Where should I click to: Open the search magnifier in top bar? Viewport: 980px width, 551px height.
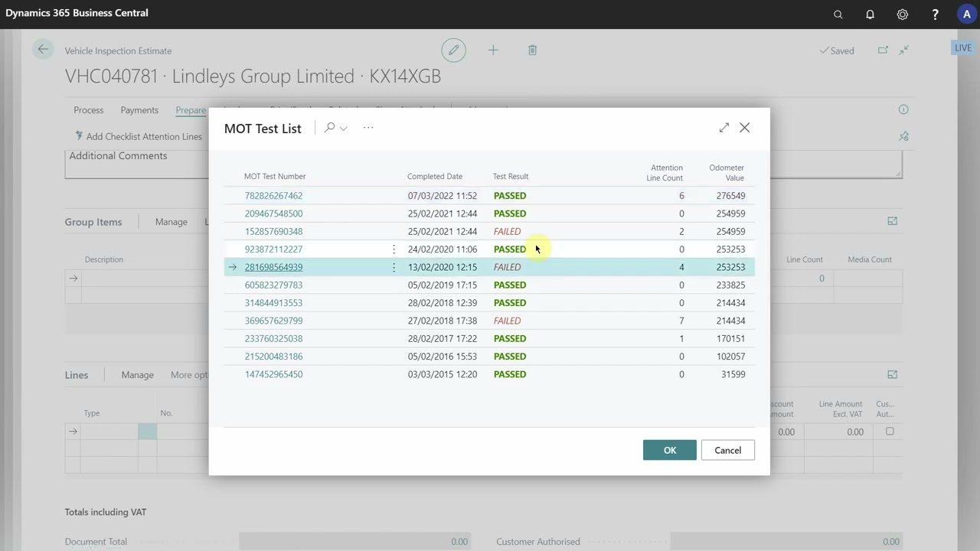(838, 15)
